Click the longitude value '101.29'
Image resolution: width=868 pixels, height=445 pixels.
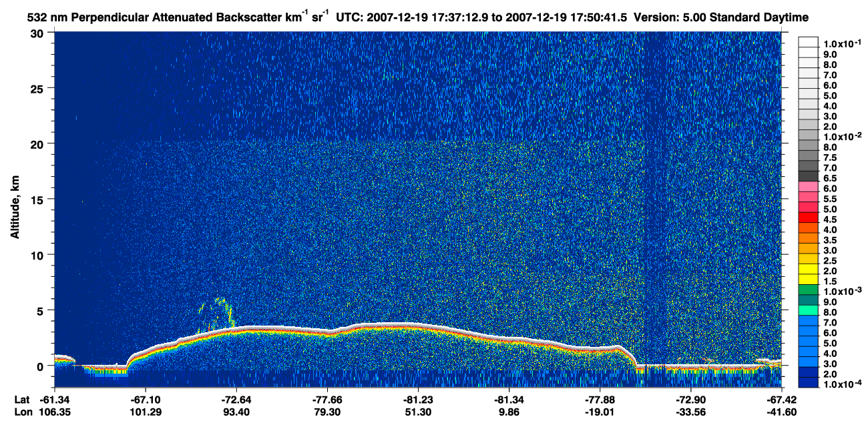pos(145,412)
